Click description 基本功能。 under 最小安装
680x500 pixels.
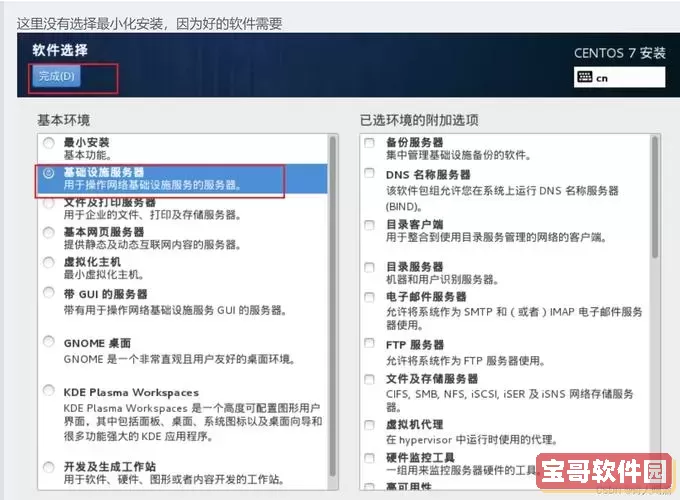coord(88,155)
